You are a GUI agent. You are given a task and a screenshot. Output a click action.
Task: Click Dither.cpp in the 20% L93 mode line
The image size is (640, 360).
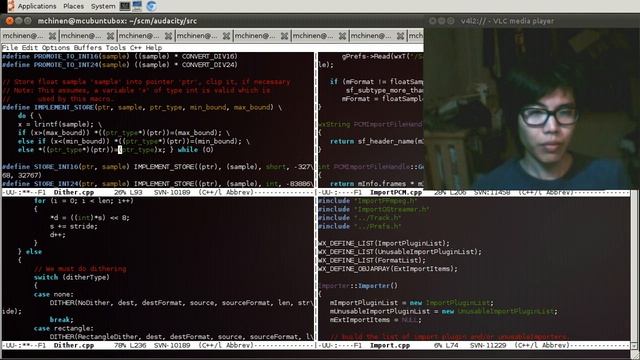click(x=74, y=192)
